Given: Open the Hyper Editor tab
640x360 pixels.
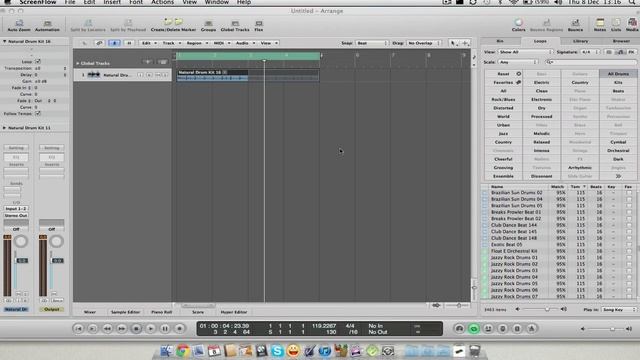Looking at the screenshot, I should click(x=234, y=312).
